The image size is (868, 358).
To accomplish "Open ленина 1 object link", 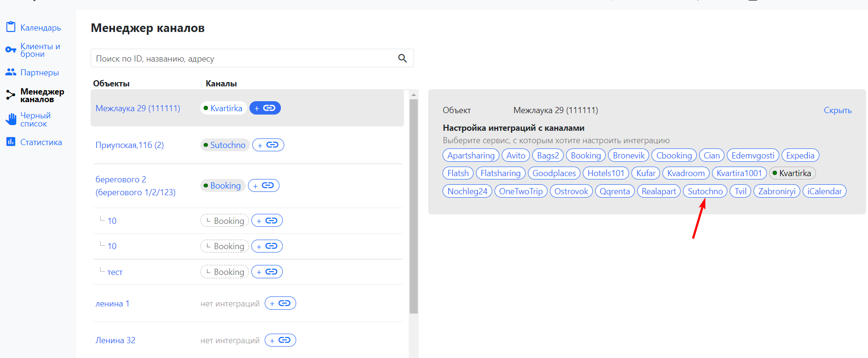I will (x=113, y=304).
